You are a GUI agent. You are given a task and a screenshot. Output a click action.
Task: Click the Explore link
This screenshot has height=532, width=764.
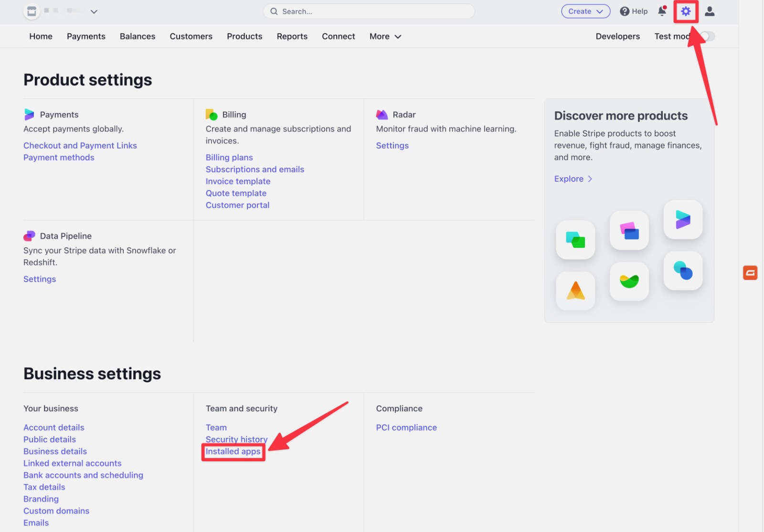(569, 179)
